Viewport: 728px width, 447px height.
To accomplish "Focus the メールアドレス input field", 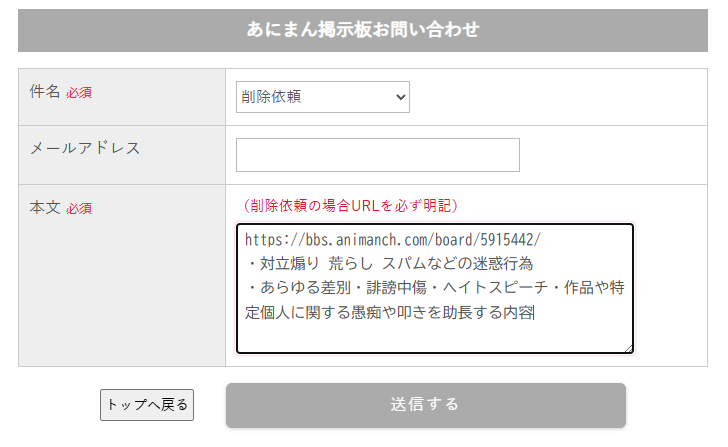I will click(377, 155).
